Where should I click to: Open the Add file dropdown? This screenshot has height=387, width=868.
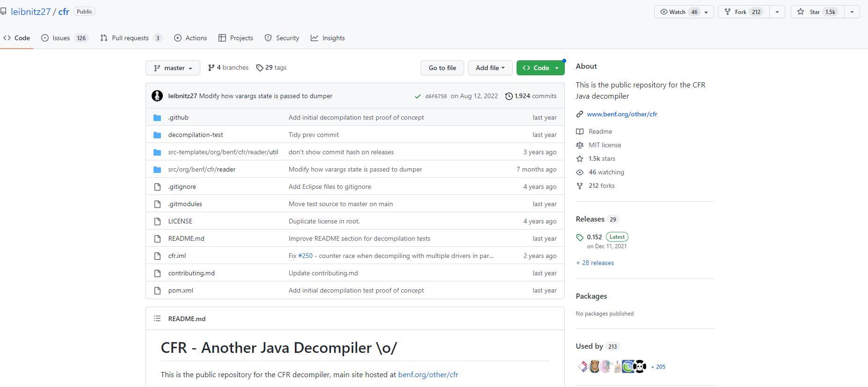point(490,68)
